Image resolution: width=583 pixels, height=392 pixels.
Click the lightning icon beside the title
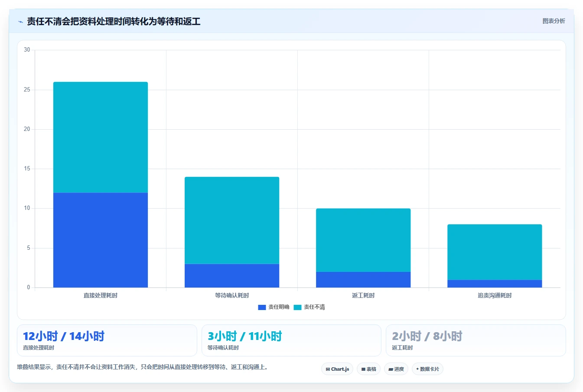click(x=20, y=22)
